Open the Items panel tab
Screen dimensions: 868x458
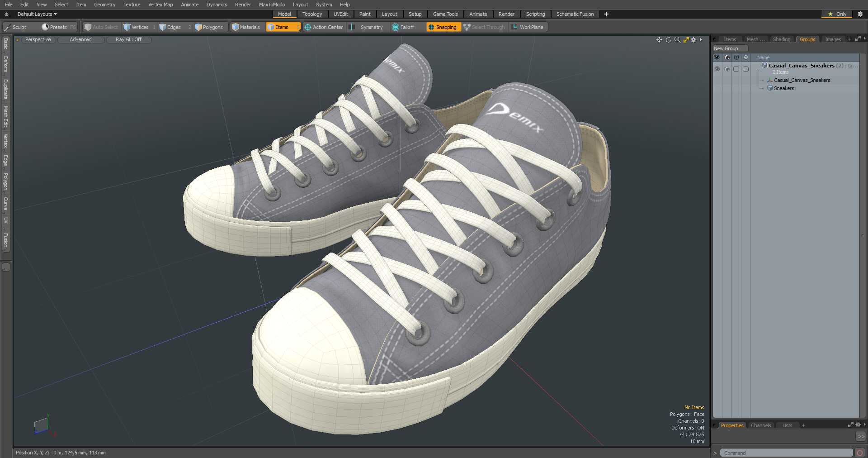coord(730,40)
